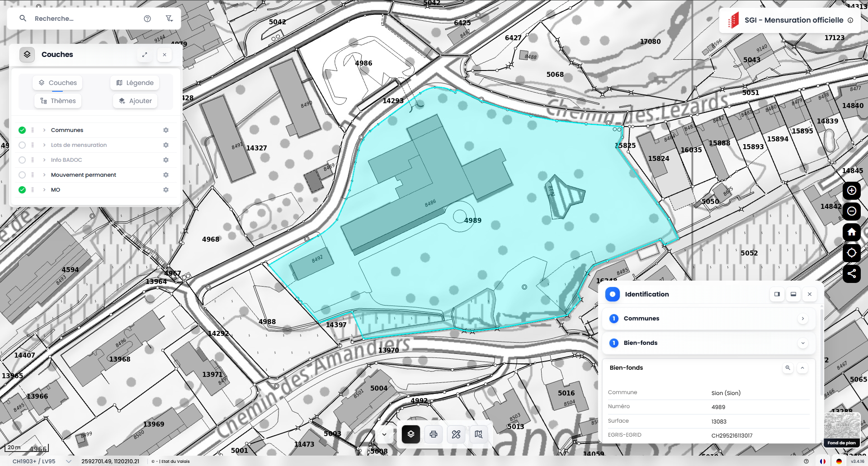
Task: Open the Fond de plan basemap thumbnail
Action: (x=841, y=429)
